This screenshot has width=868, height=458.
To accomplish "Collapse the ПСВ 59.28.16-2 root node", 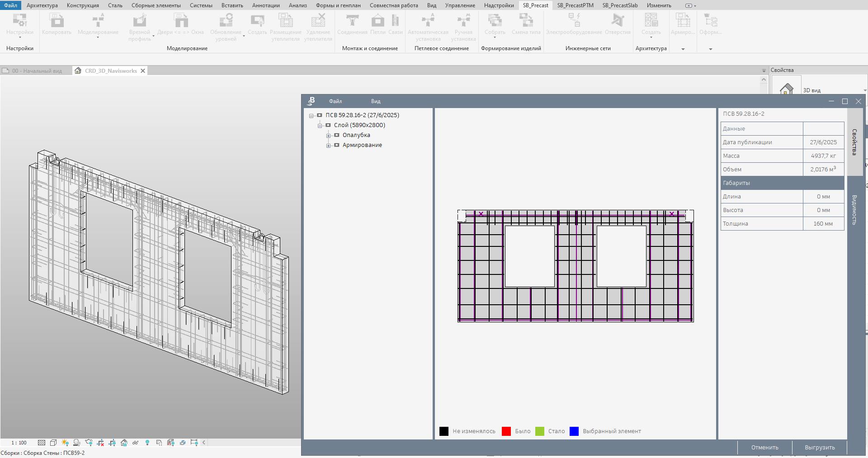I will coord(311,116).
